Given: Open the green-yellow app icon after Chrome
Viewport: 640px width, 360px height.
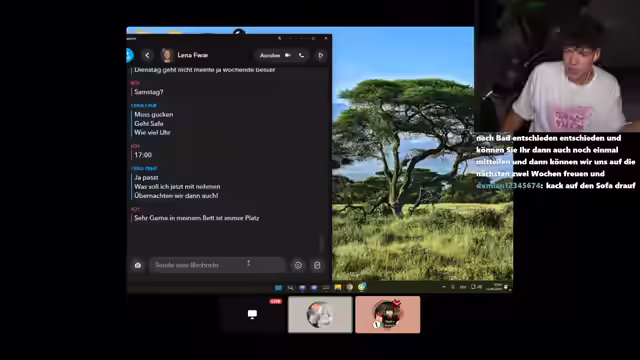Looking at the screenshot, I should (x=362, y=287).
